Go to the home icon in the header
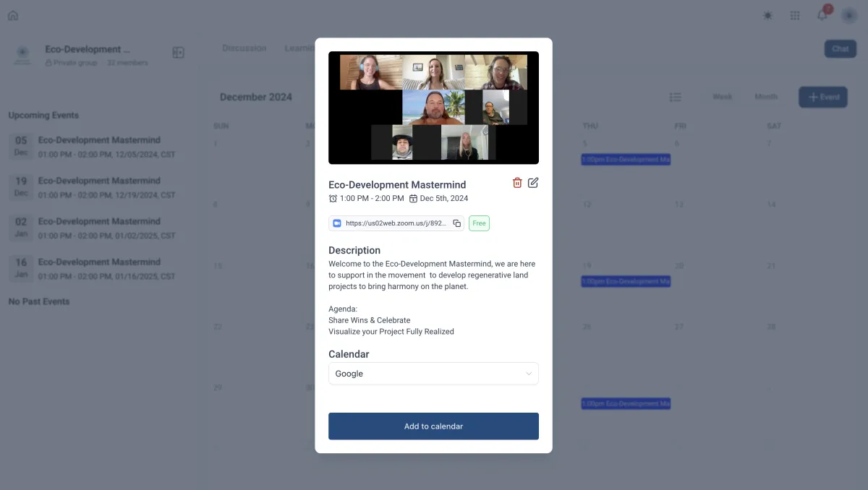 [x=13, y=15]
